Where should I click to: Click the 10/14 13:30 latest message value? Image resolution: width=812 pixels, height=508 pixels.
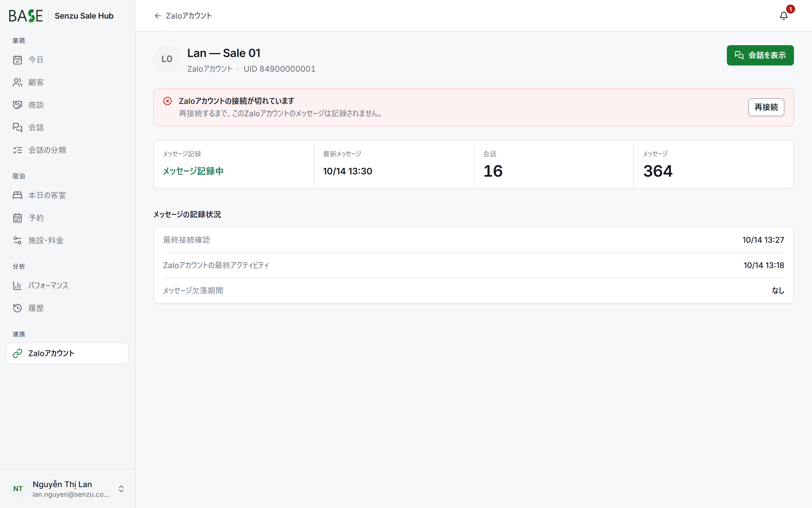click(x=348, y=171)
